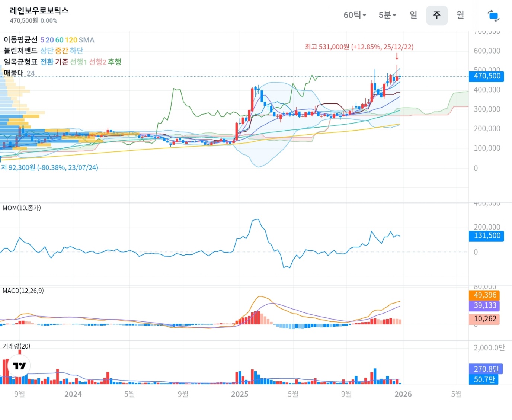Image resolution: width=512 pixels, height=420 pixels.
Task: Click the red arrow at highest price marker
Action: (x=397, y=56)
